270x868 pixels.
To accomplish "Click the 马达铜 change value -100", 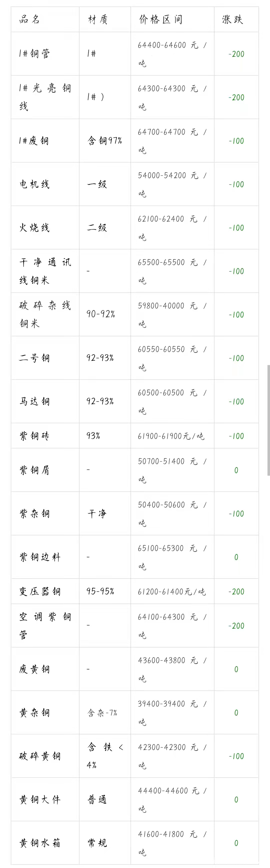I will pos(236,402).
